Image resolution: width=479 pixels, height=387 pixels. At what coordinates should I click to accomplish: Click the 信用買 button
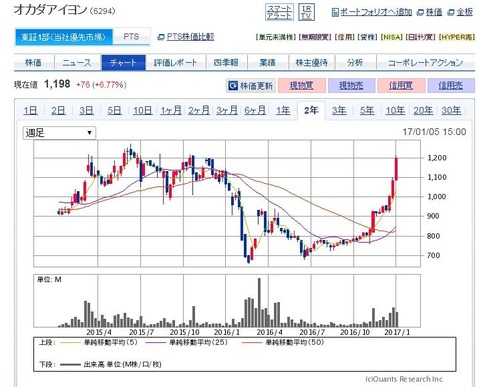click(401, 86)
